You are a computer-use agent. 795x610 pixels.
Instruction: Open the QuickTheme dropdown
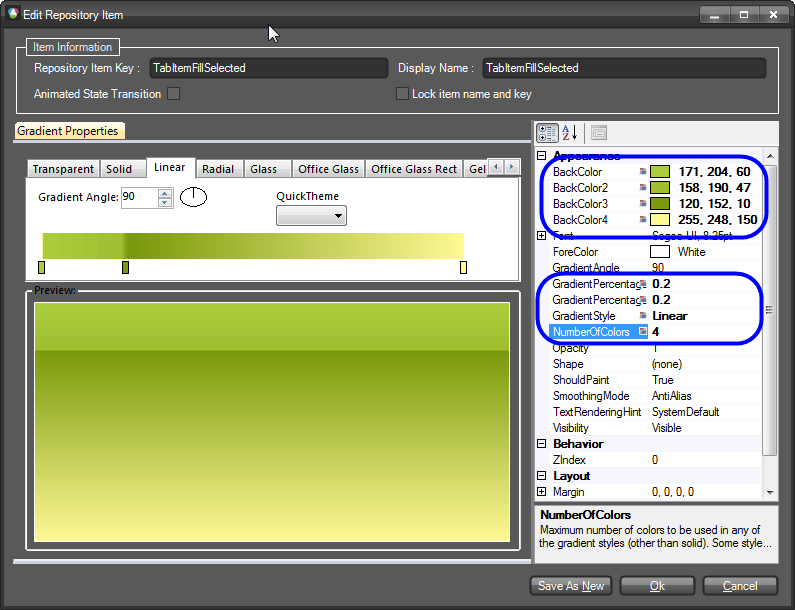[x=311, y=216]
